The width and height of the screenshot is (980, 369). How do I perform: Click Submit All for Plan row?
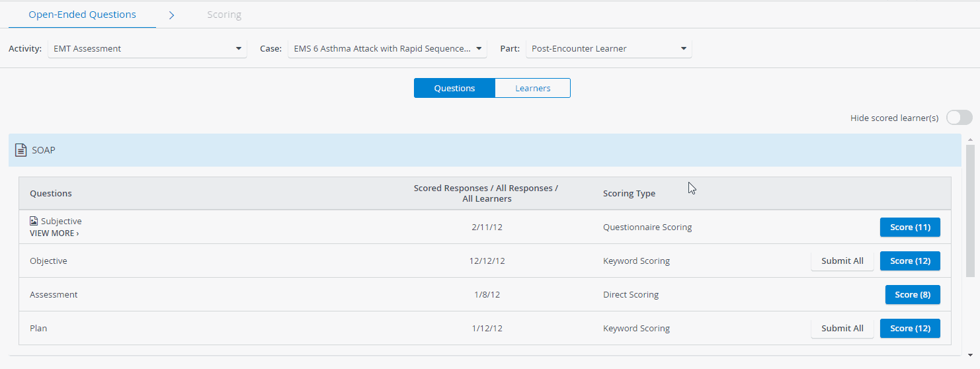coord(842,328)
